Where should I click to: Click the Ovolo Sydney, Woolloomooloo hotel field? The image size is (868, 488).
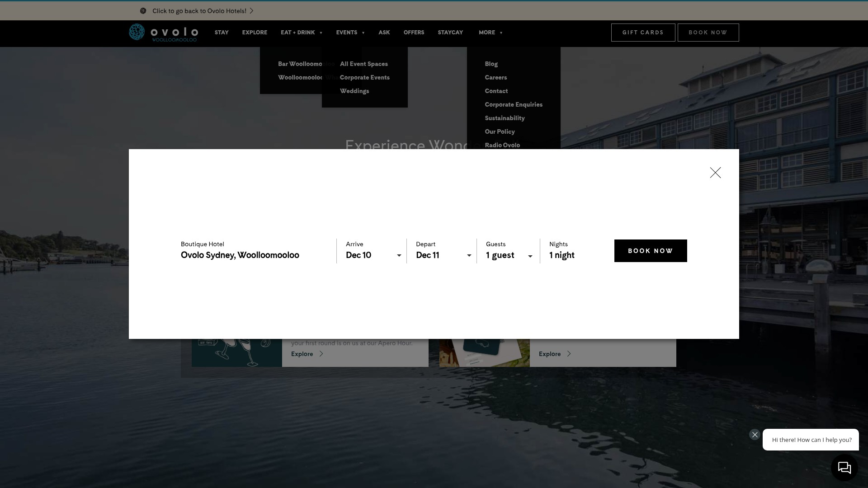[x=240, y=255]
